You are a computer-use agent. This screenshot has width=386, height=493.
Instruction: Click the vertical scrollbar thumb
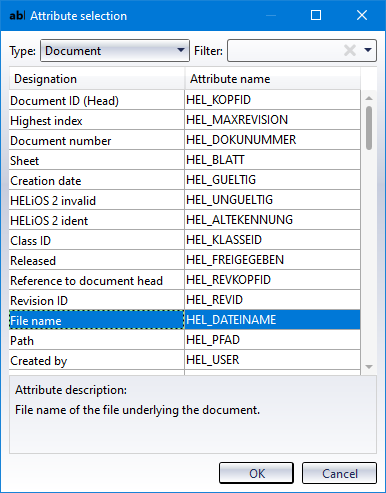(x=369, y=128)
